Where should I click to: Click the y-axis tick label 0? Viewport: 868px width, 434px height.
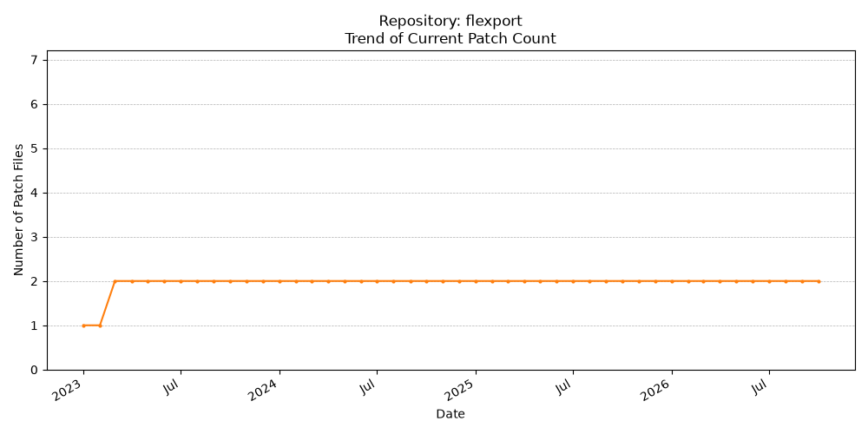click(34, 370)
